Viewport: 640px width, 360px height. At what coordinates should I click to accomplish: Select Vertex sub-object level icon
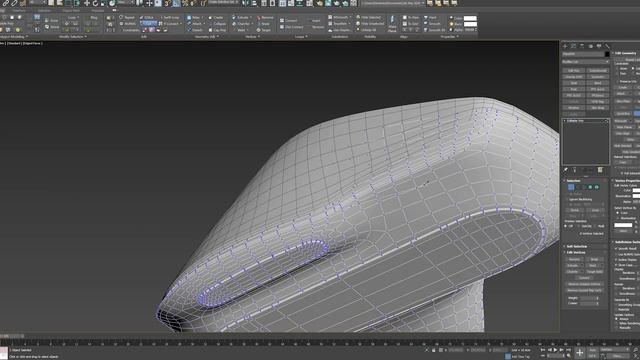[571, 187]
